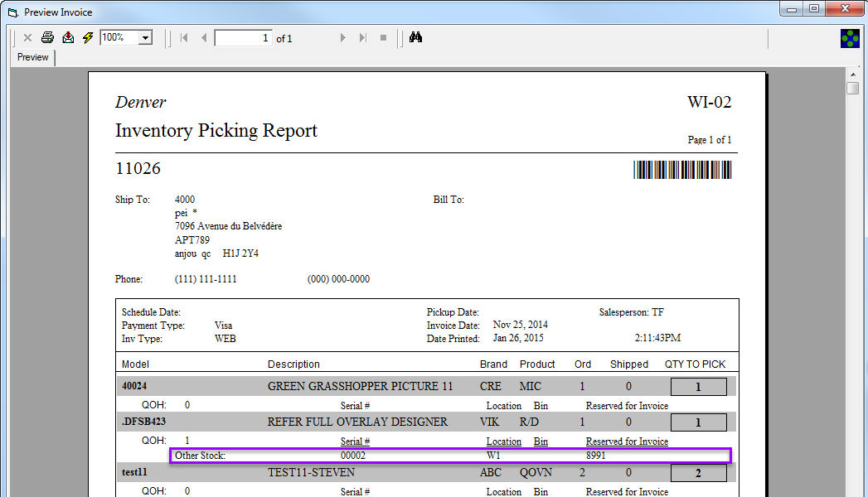Click the export report icon
This screenshot has width=868, height=497.
pos(68,37)
